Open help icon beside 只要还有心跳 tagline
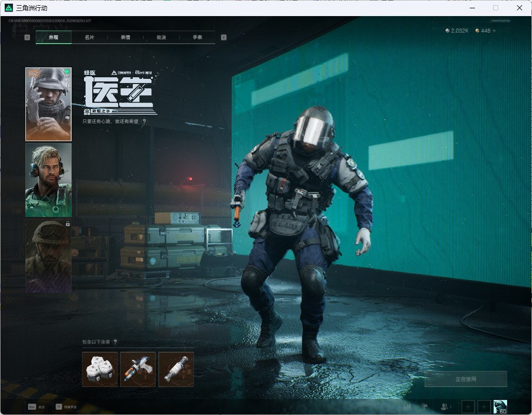532x415 pixels. point(145,121)
